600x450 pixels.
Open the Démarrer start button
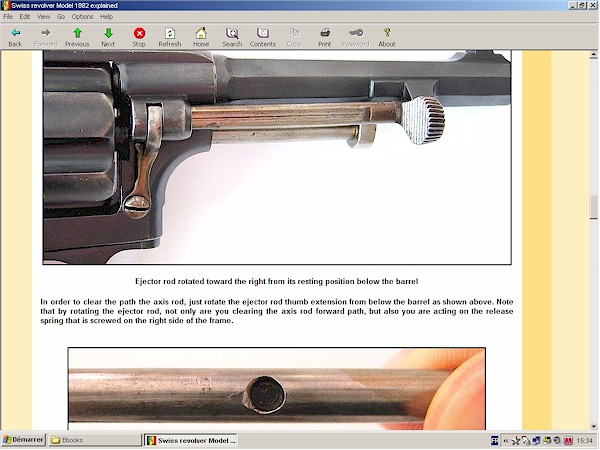(23, 440)
